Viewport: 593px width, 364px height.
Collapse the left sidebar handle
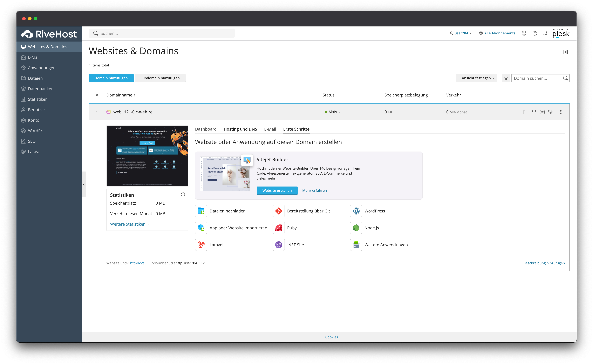(x=84, y=184)
